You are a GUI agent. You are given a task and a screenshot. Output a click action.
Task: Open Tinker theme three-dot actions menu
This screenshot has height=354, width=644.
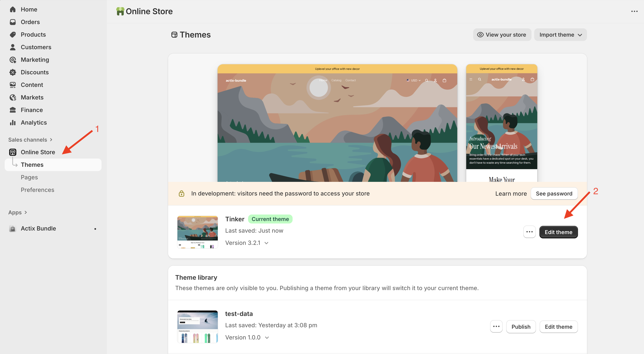pos(529,232)
